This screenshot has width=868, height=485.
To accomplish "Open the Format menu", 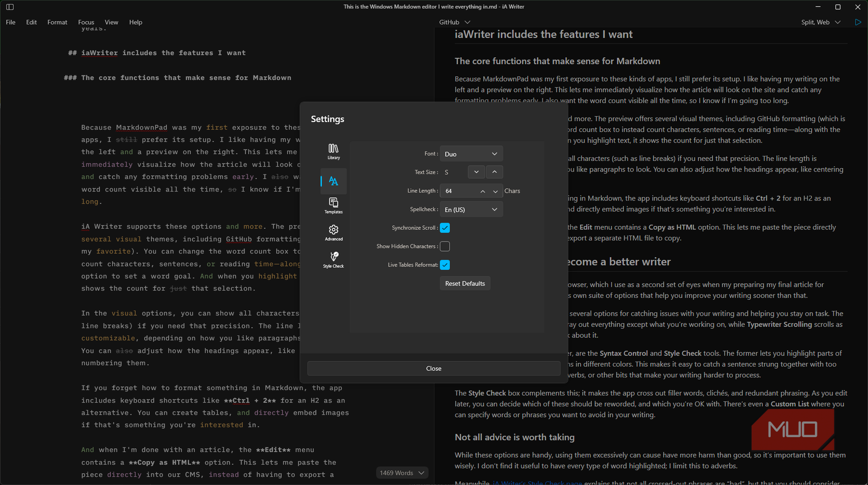I will (x=57, y=22).
